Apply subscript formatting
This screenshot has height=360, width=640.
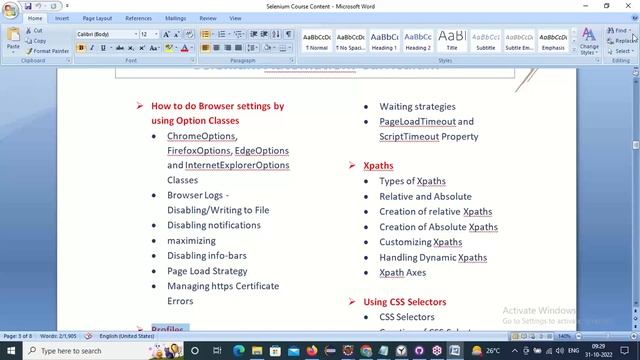click(x=131, y=48)
